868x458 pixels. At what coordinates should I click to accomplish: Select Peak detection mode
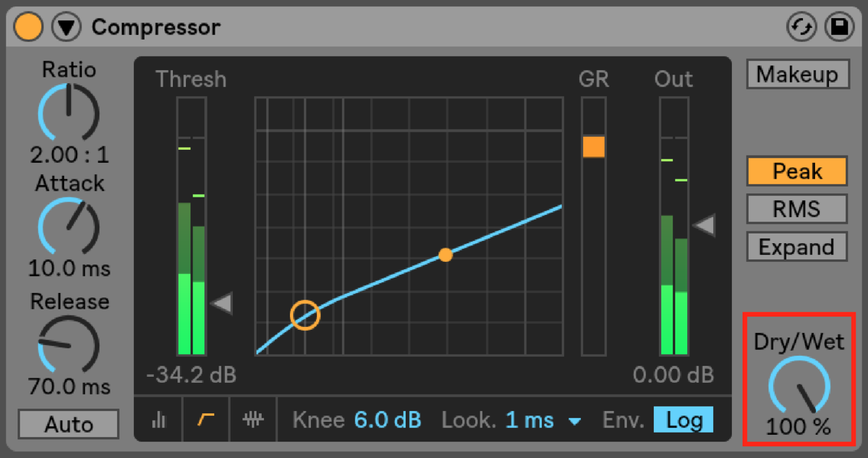click(796, 171)
